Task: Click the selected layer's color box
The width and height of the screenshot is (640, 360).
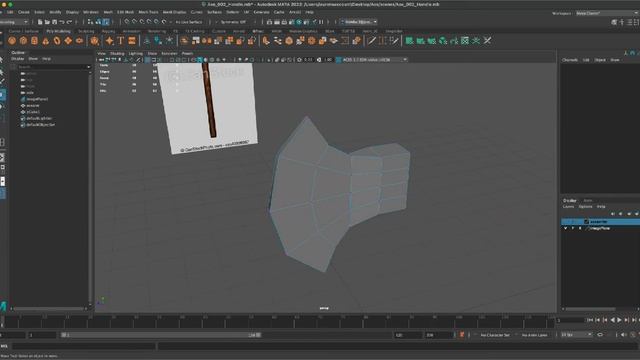Action: [x=586, y=222]
